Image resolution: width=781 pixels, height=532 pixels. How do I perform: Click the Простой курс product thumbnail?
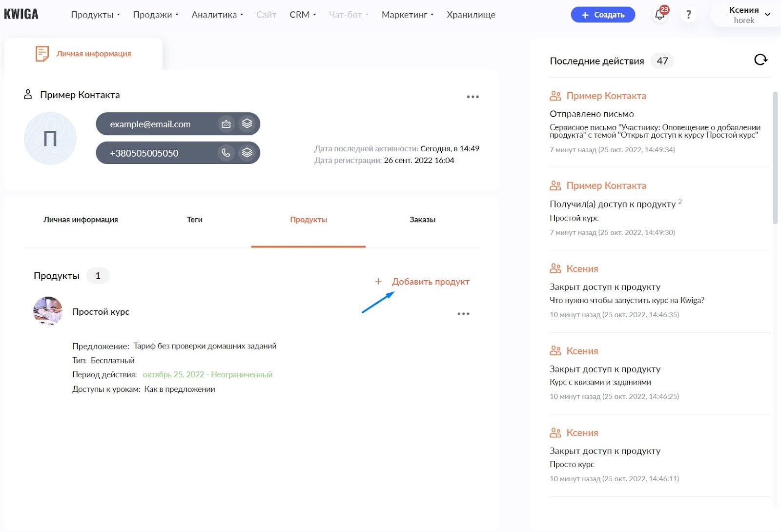point(48,311)
